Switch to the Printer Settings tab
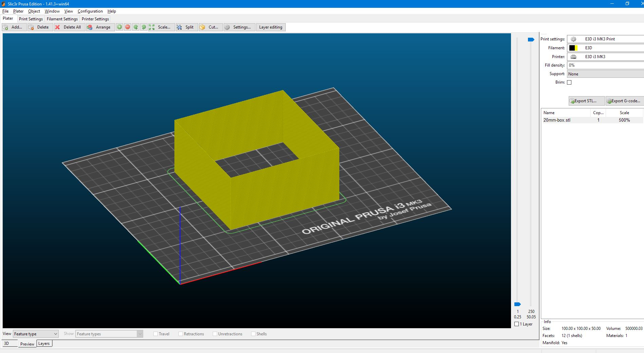 [95, 19]
